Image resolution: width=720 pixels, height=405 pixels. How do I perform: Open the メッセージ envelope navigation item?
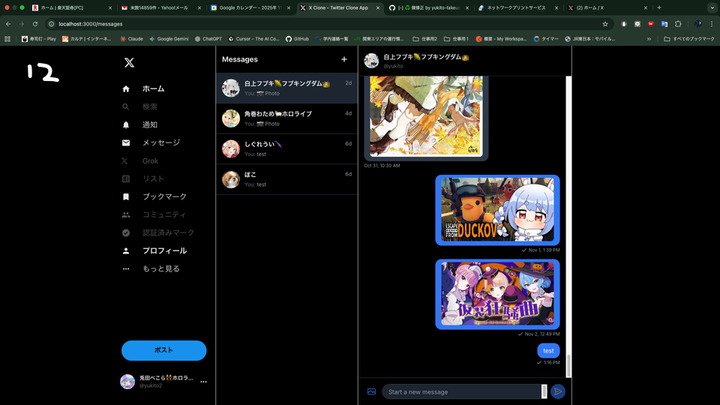151,143
